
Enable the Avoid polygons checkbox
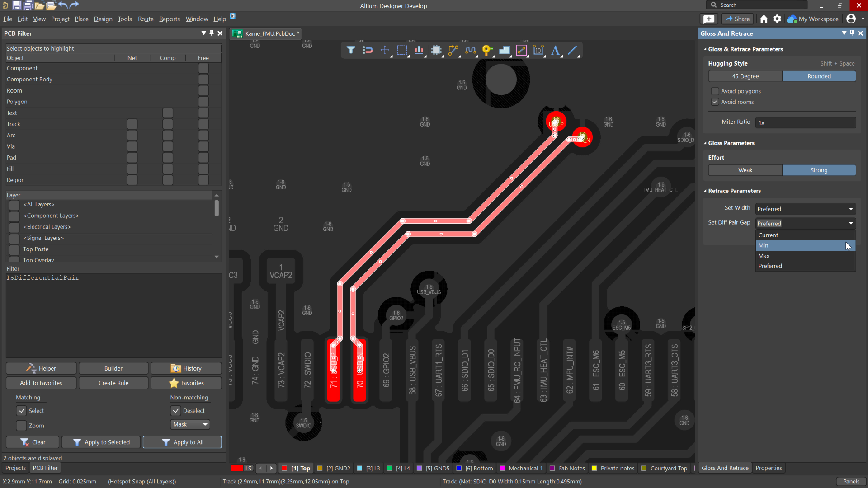[x=715, y=91]
